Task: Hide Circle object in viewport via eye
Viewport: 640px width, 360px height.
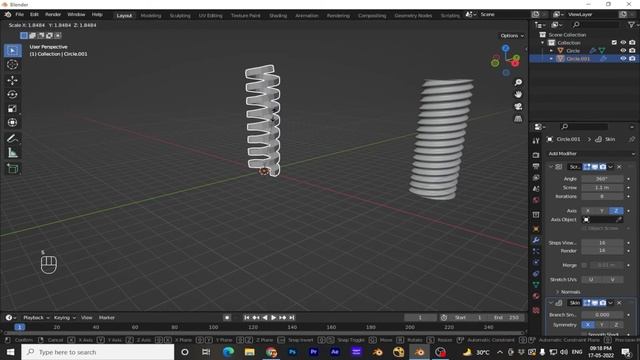Action: 623,51
